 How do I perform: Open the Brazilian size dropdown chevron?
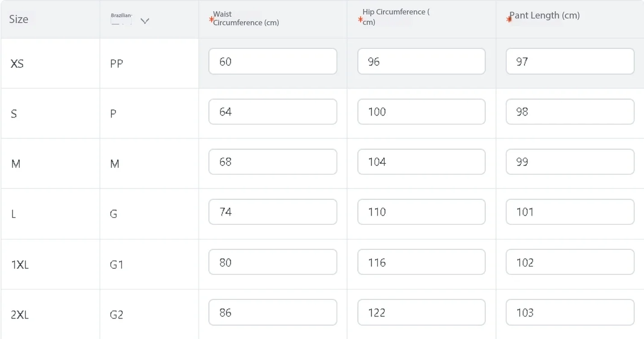pyautogui.click(x=145, y=21)
